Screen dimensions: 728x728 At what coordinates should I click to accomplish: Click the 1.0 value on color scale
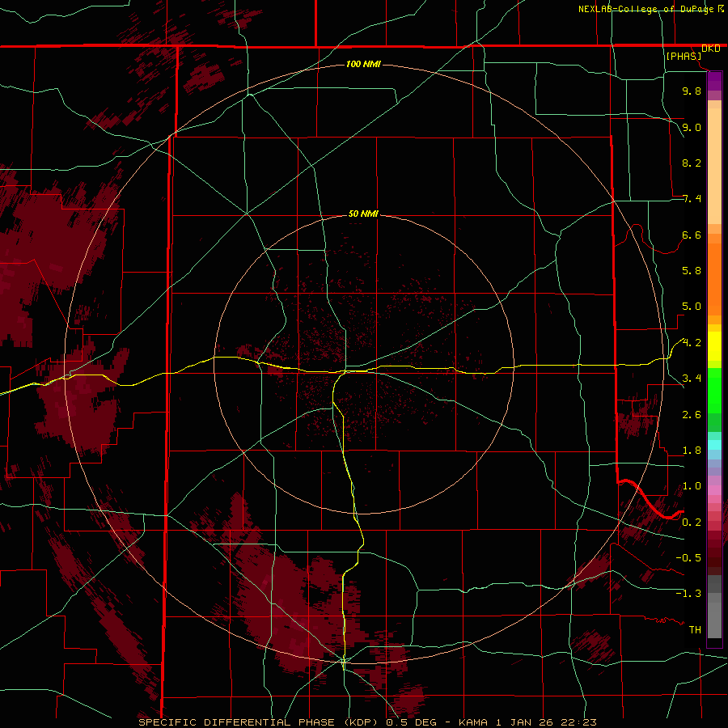click(x=692, y=486)
